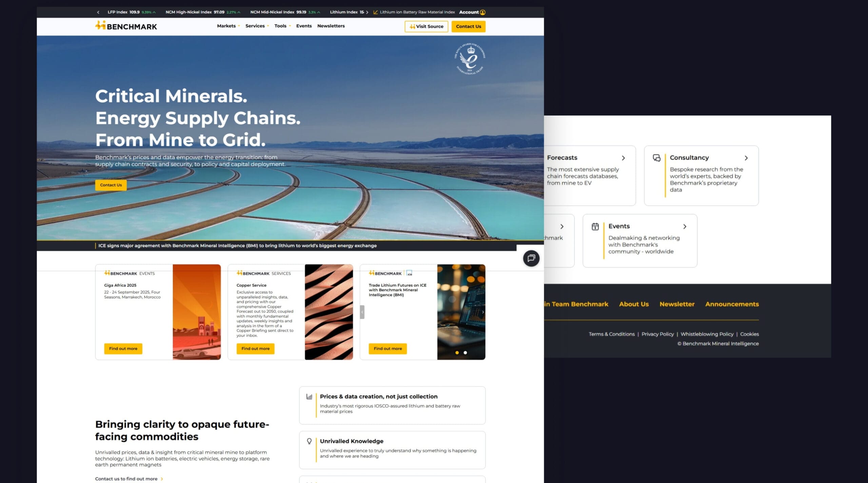Viewport: 868px width, 483px height.
Task: Click Join Team Benchmark footer link
Action: click(x=576, y=304)
